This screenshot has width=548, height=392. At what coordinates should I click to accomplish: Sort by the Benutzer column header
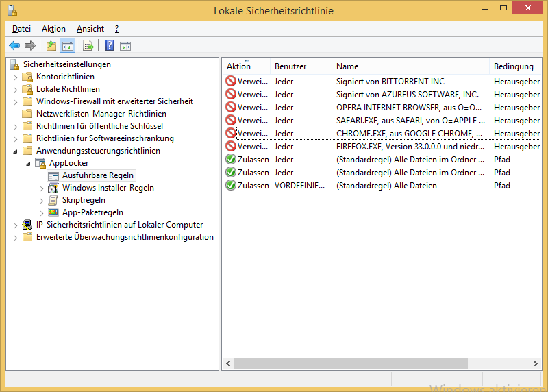[301, 66]
